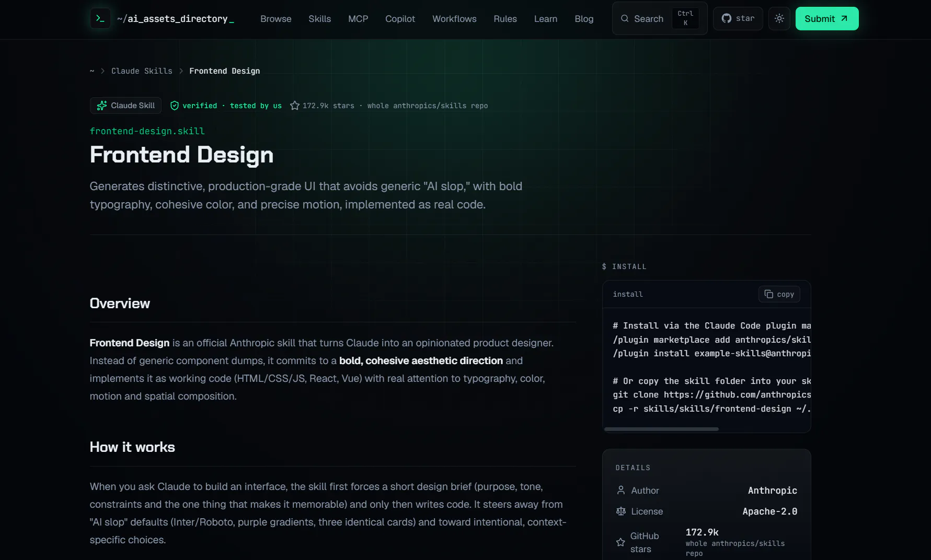Click the GitHub star button

tap(738, 18)
